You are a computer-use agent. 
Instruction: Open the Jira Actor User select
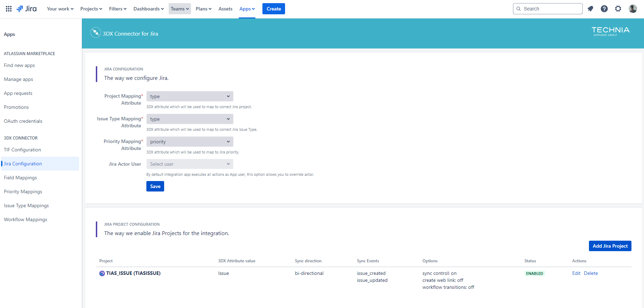pos(190,164)
